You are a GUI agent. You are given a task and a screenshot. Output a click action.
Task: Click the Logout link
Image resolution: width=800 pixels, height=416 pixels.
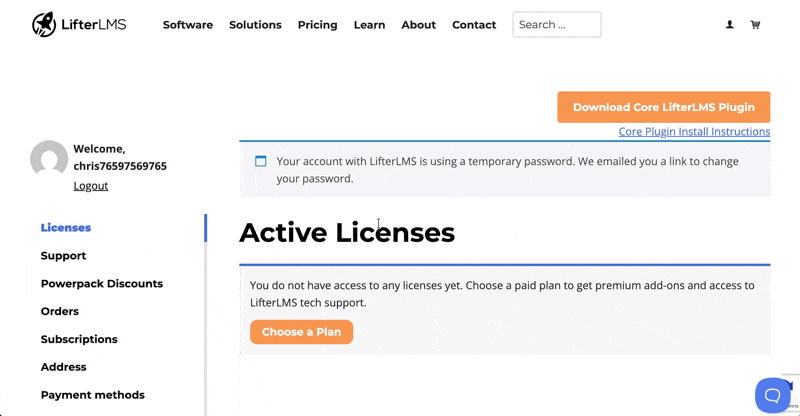(90, 186)
